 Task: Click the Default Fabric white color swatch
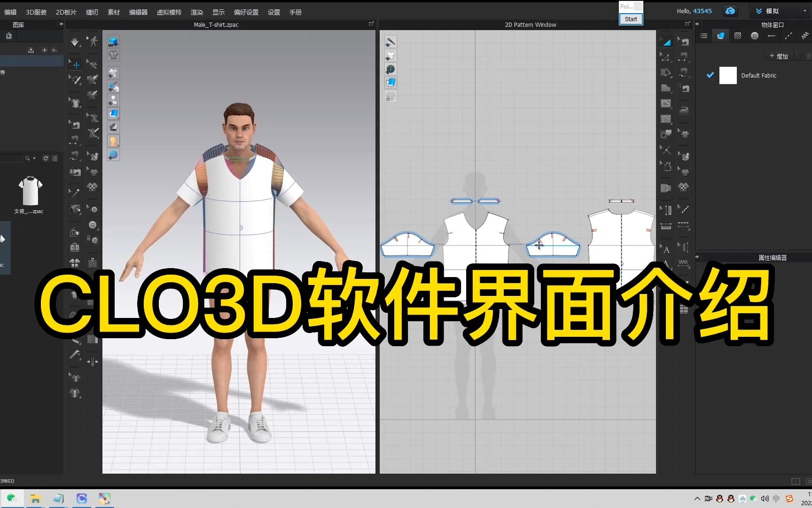[x=728, y=75]
